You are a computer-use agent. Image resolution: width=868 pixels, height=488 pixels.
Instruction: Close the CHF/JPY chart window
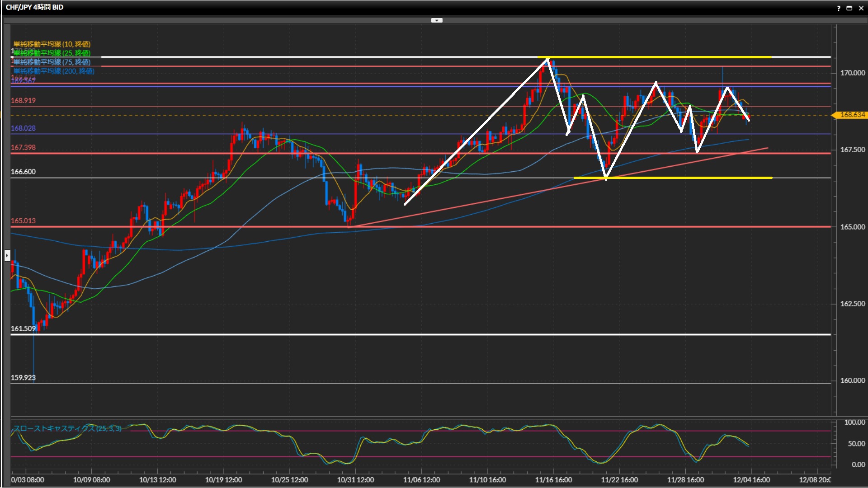pos(861,8)
